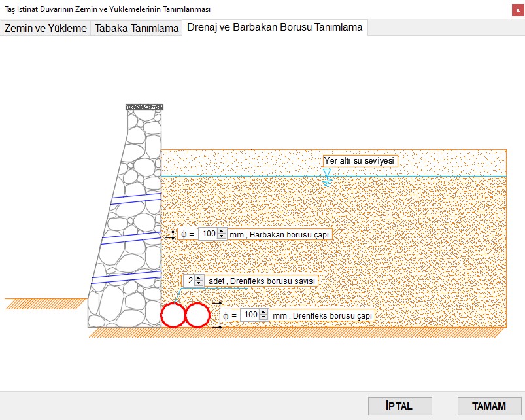Click the Yer altı su seviyesi label
This screenshot has height=420, width=525.
click(360, 161)
